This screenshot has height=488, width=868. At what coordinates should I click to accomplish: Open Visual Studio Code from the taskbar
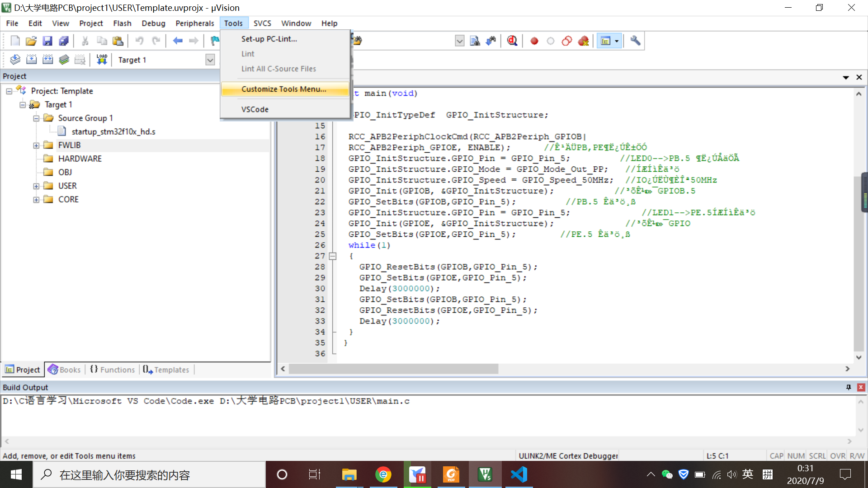coord(519,474)
